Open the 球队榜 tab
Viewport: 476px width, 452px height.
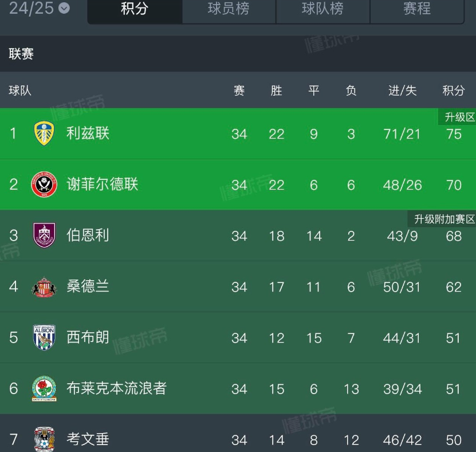pos(322,9)
